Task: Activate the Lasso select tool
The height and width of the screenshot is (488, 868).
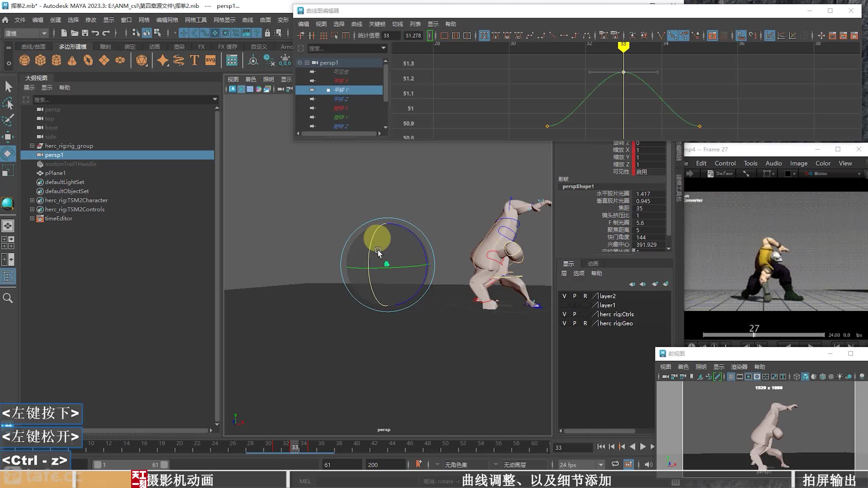Action: [8, 104]
